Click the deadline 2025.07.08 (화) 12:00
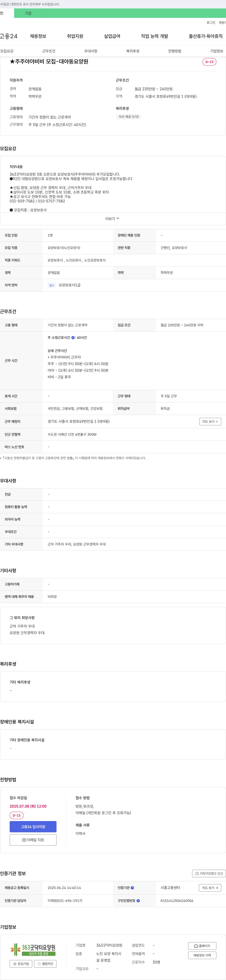Image resolution: width=226 pixels, height=980 pixels. coord(28,806)
